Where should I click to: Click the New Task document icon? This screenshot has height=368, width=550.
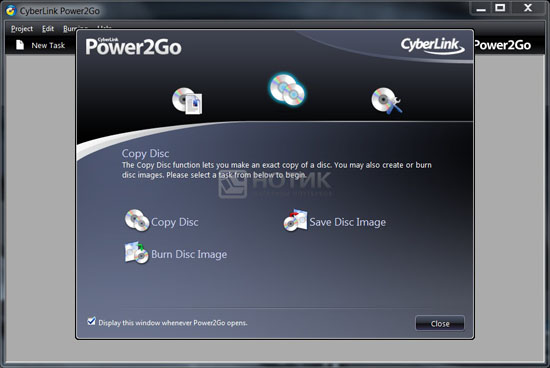[x=20, y=45]
